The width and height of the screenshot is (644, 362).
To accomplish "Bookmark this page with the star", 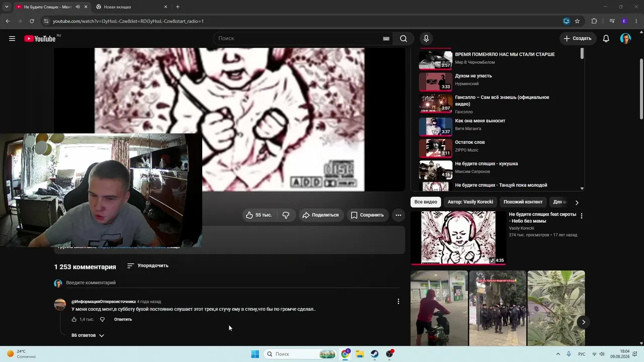I will point(577,21).
